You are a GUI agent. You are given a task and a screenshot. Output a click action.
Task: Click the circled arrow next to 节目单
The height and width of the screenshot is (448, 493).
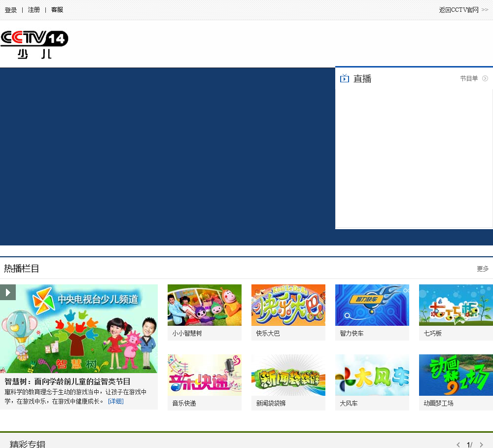pyautogui.click(x=485, y=78)
